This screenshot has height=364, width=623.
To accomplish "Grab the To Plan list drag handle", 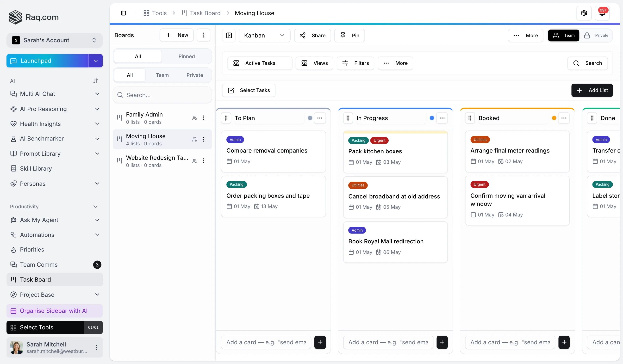I will [x=226, y=118].
